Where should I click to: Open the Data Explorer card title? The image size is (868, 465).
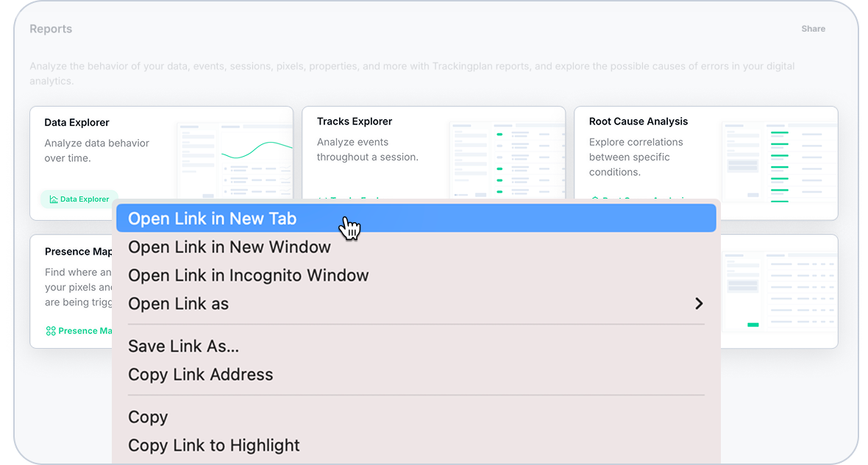77,122
